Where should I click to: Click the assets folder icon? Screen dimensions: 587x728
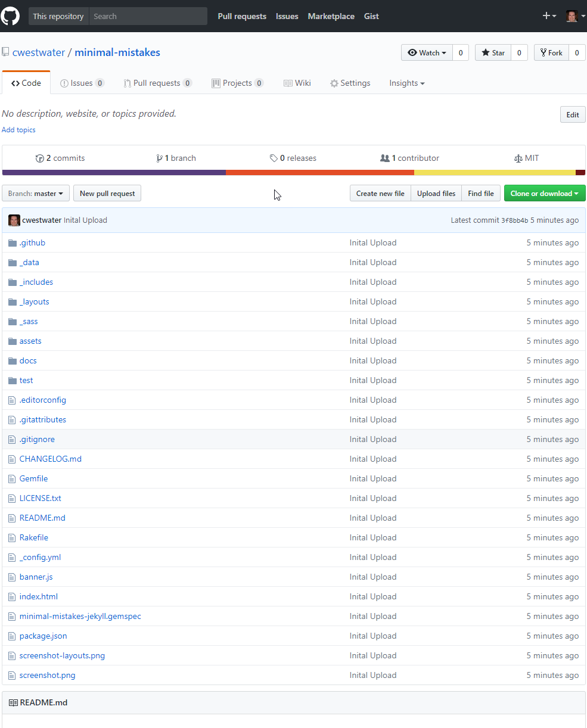(x=13, y=341)
